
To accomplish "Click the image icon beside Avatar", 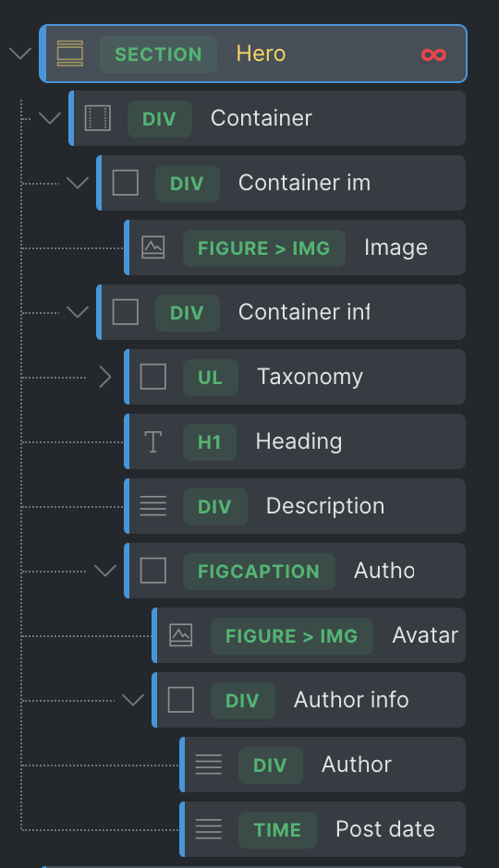I will coord(180,635).
